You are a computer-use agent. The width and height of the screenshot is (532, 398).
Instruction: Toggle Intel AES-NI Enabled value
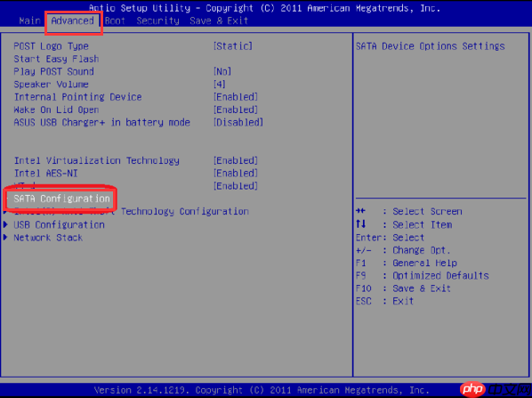236,174
